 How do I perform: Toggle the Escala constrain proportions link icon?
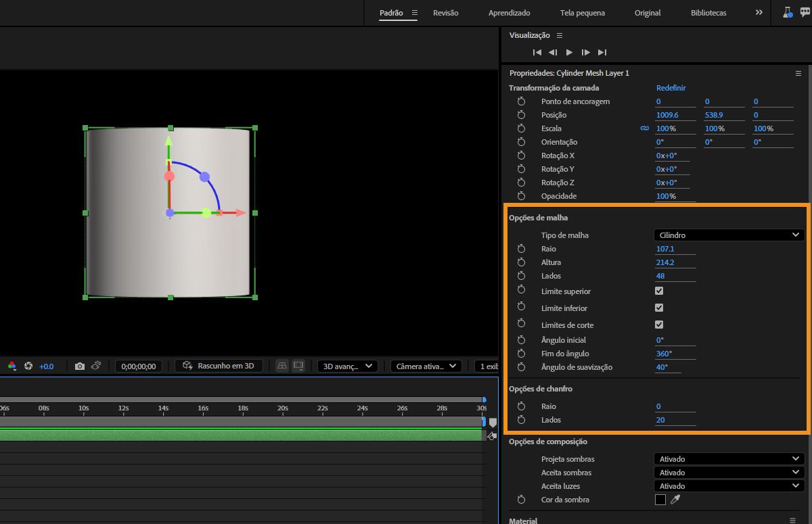[644, 128]
